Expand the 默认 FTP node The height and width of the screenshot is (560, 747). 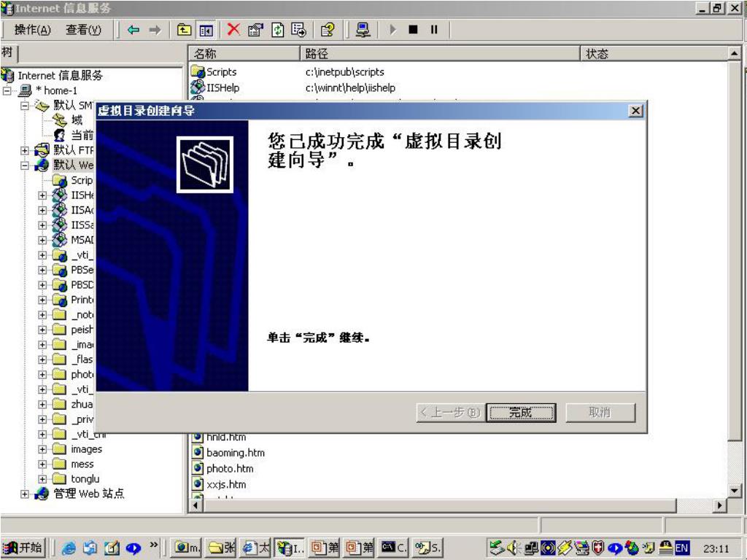point(24,150)
